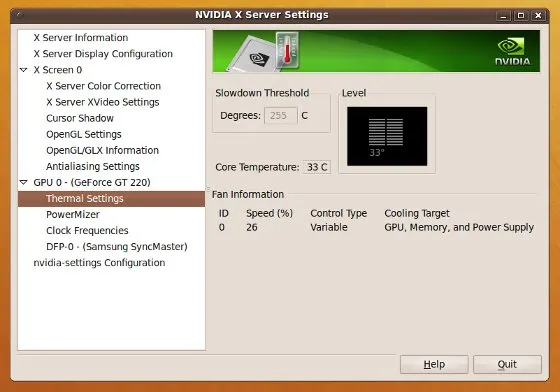
Task: Select Antialiasing Settings
Action: point(93,166)
